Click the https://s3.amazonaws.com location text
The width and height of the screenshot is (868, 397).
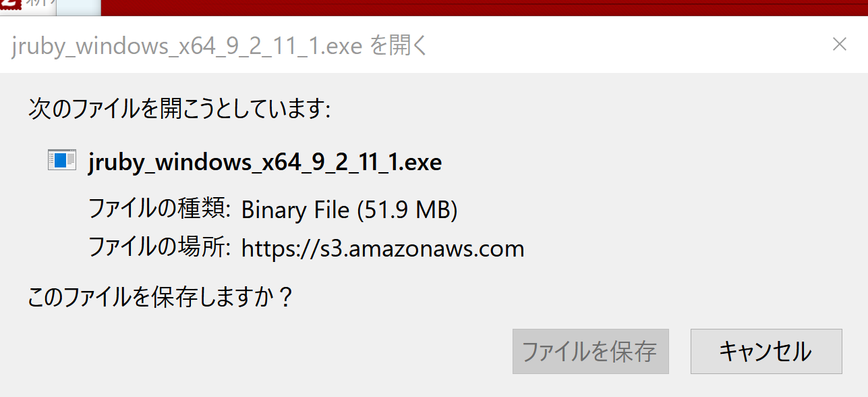click(x=382, y=248)
